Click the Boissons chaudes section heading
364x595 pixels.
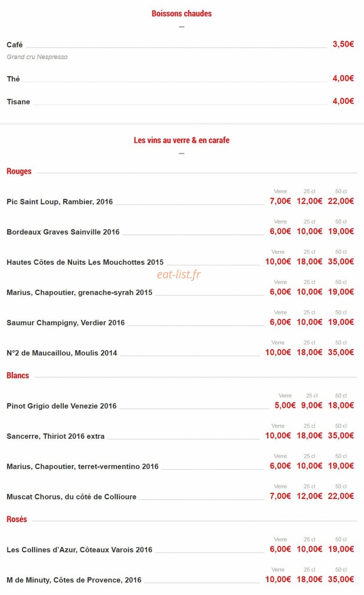(181, 14)
